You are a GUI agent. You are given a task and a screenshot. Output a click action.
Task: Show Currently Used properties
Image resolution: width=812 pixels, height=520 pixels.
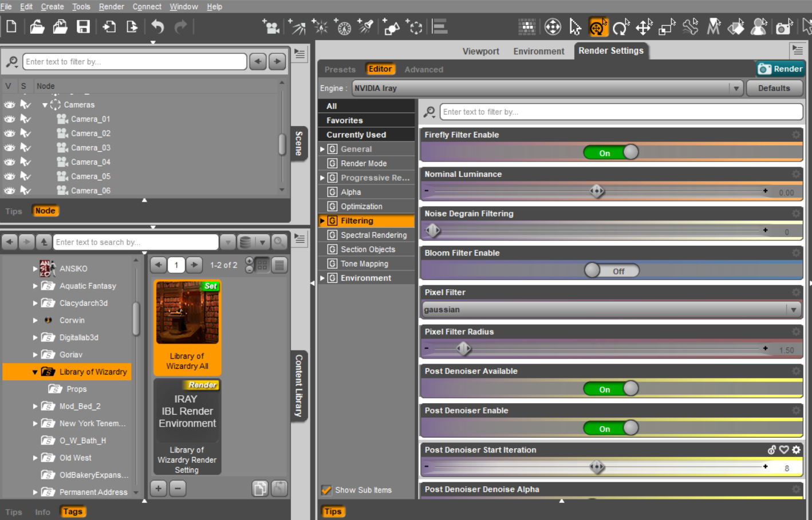366,135
